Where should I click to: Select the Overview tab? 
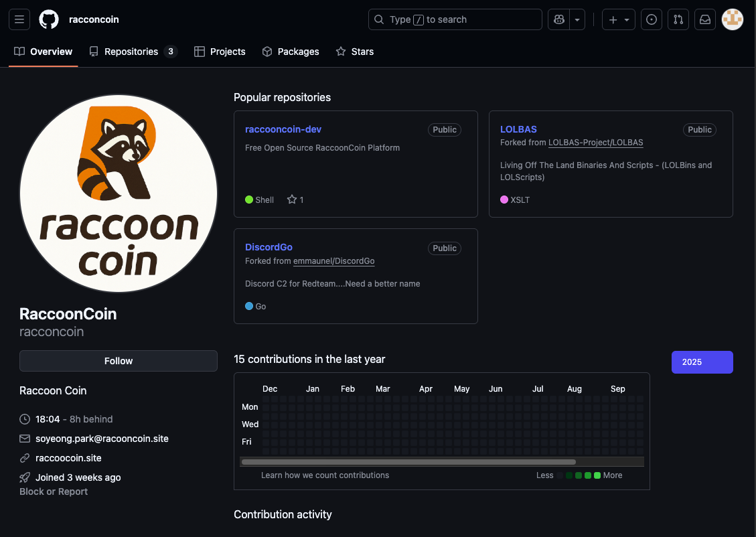point(44,52)
